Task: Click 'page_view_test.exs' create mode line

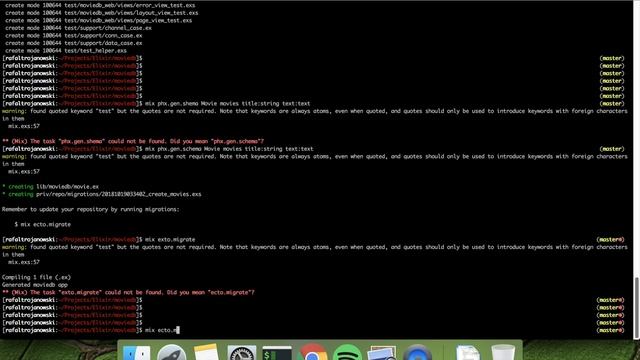Action: [98, 20]
